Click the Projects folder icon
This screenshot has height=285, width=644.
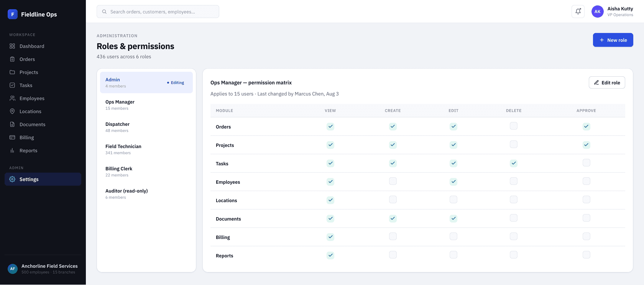pyautogui.click(x=12, y=72)
